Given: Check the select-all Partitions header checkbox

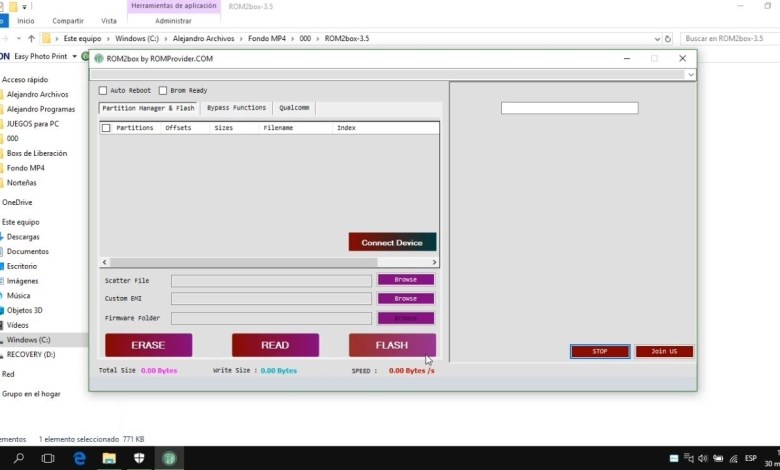Looking at the screenshot, I should 106,128.
